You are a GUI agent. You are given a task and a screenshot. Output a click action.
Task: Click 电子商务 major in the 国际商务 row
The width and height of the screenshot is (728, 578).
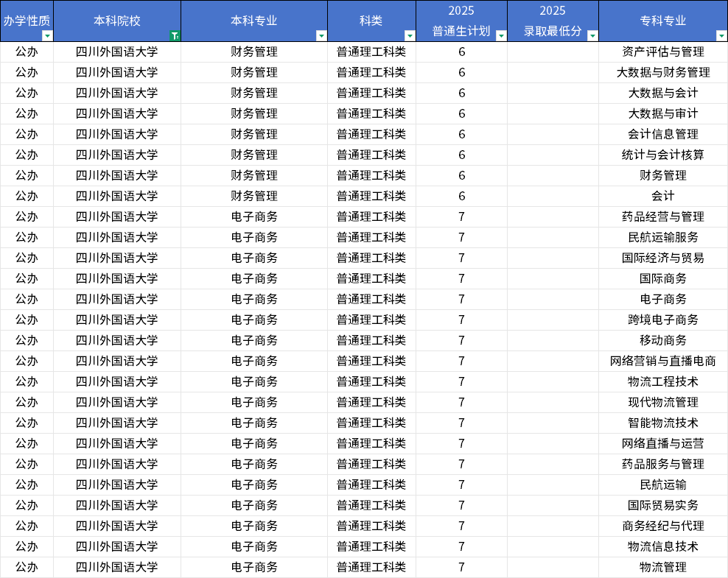(254, 279)
